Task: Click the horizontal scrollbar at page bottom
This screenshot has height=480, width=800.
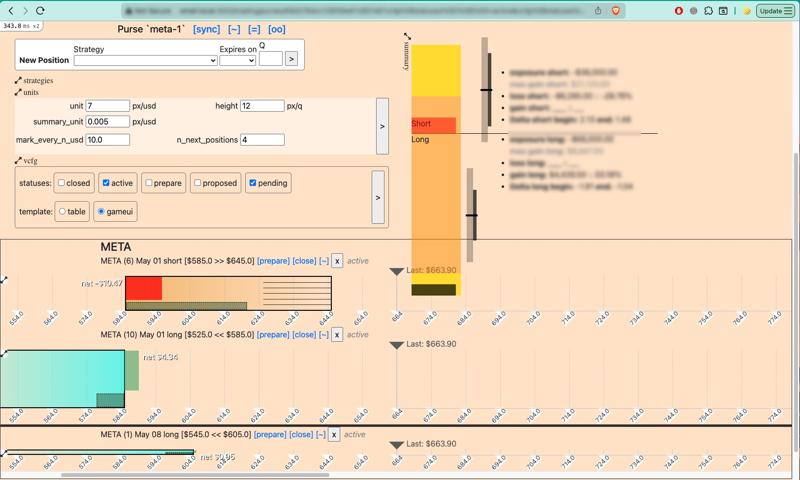Action: click(195, 475)
